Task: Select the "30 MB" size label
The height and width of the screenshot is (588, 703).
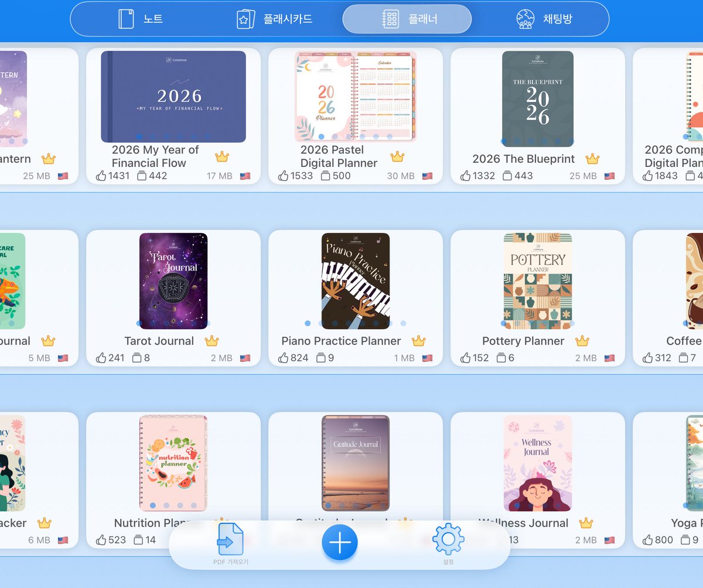Action: [x=401, y=176]
